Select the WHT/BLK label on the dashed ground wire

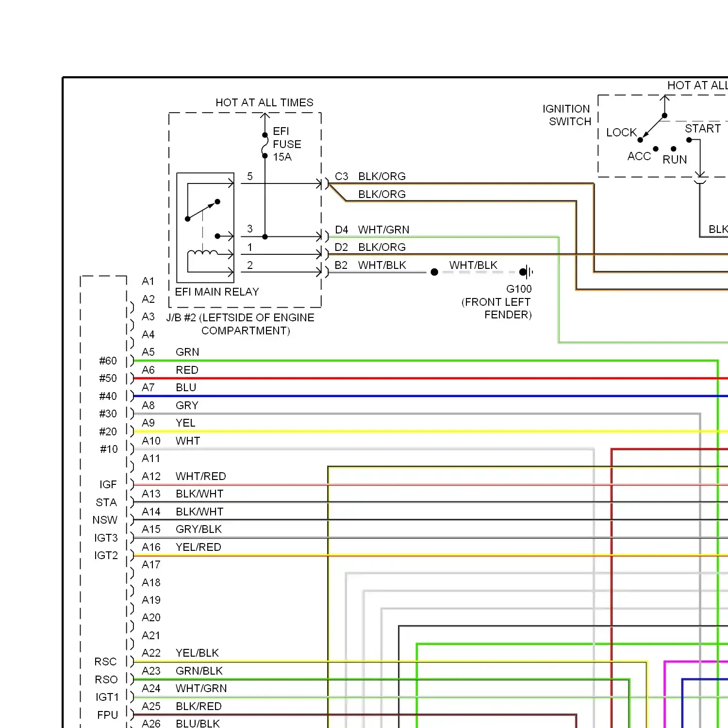pyautogui.click(x=473, y=265)
